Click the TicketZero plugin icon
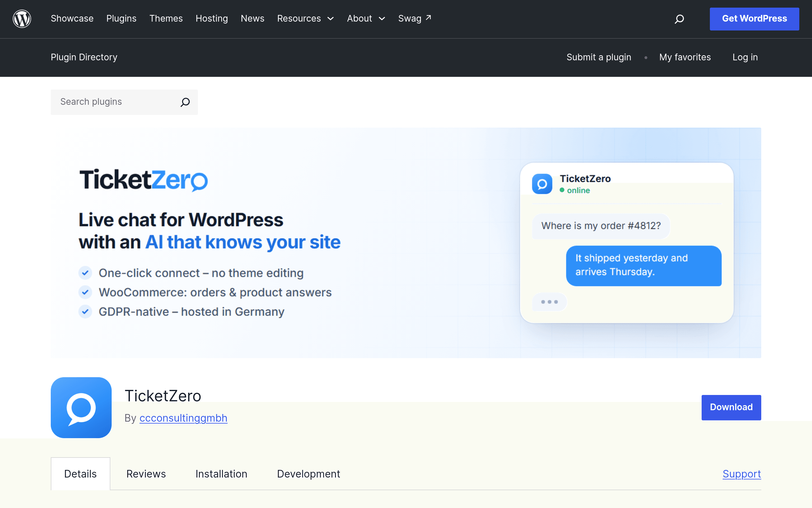Image resolution: width=812 pixels, height=508 pixels. tap(81, 407)
